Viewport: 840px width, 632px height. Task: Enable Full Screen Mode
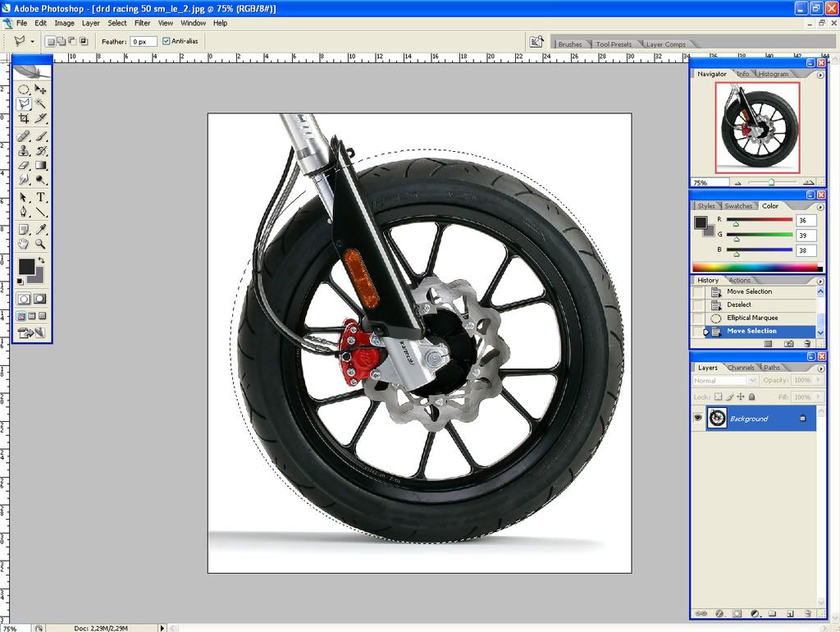[43, 316]
